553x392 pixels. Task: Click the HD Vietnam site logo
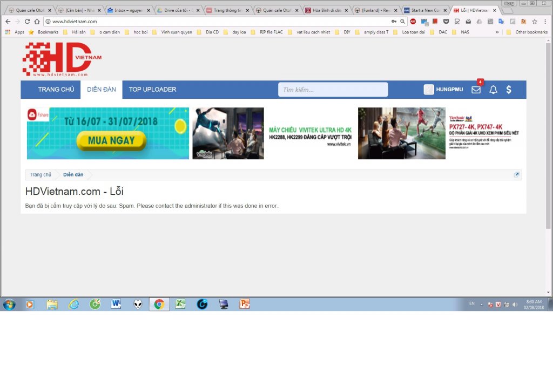click(62, 59)
